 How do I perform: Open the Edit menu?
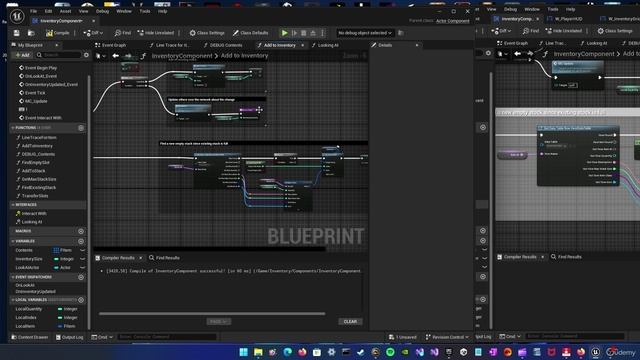[x=48, y=11]
